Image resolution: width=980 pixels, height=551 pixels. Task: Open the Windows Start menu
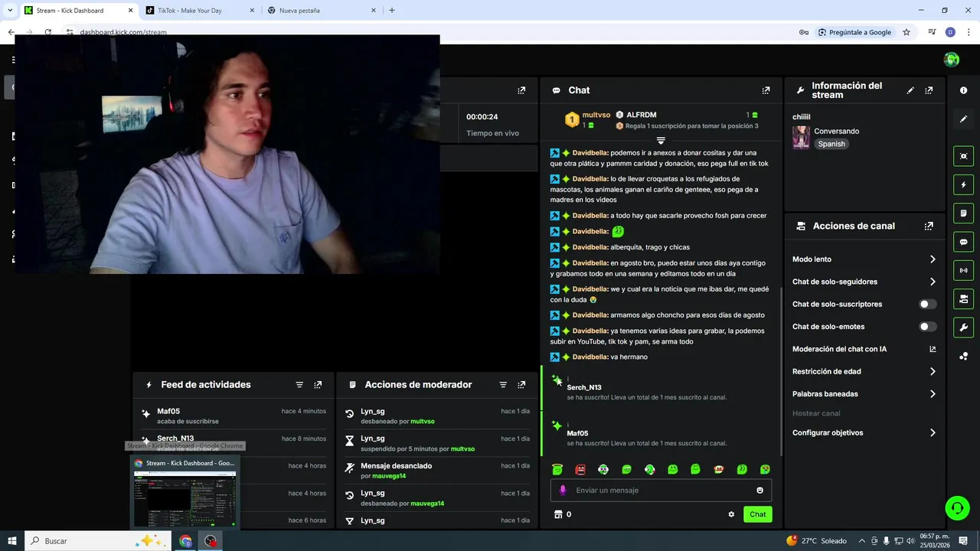pos(11,541)
